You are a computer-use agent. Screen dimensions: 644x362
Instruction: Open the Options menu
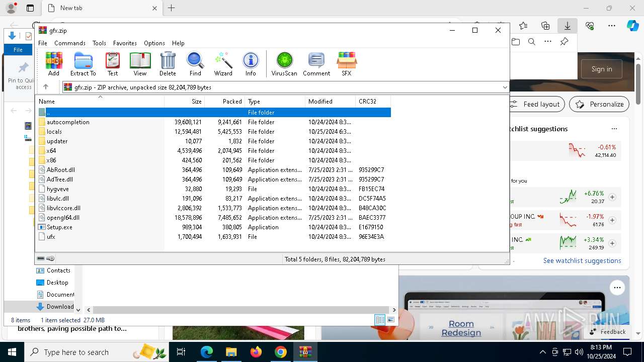pyautogui.click(x=154, y=43)
